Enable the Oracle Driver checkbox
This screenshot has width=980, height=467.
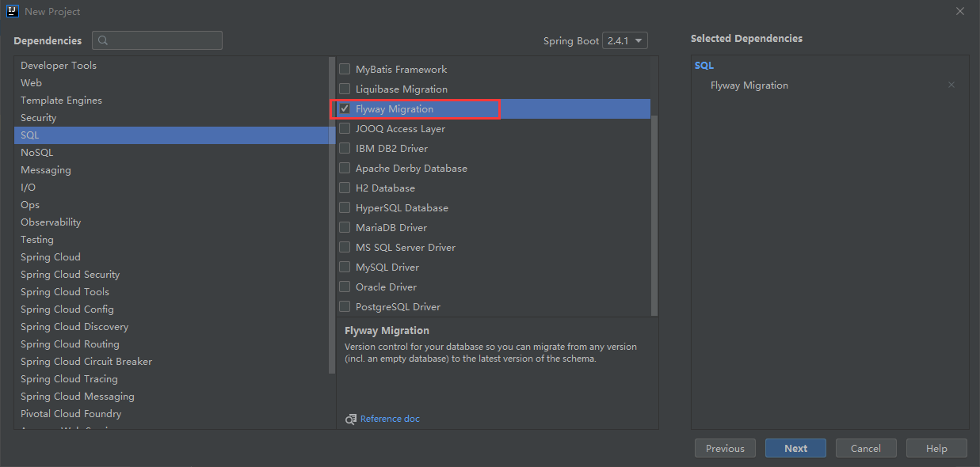pyautogui.click(x=345, y=287)
